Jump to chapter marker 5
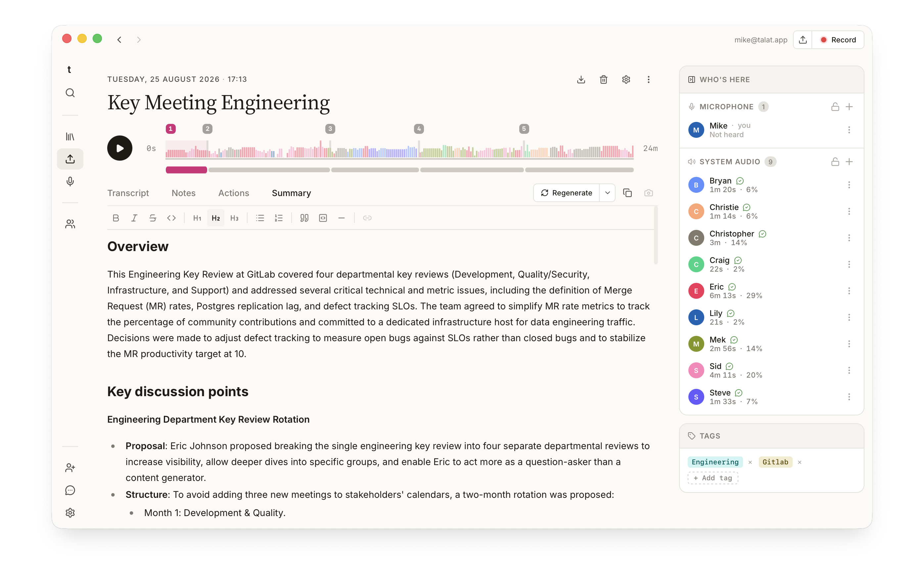 [524, 129]
